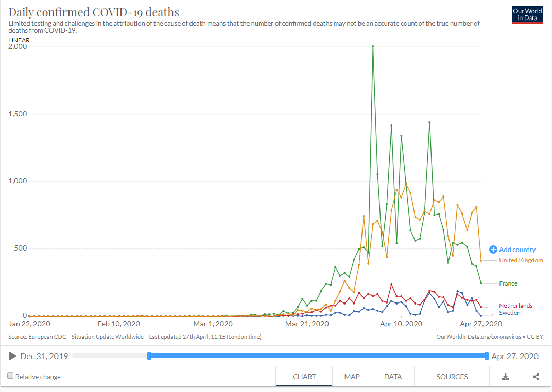This screenshot has height=392, width=552.
Task: Open the OurWorldInData.org/coronavirus link
Action: [478, 337]
